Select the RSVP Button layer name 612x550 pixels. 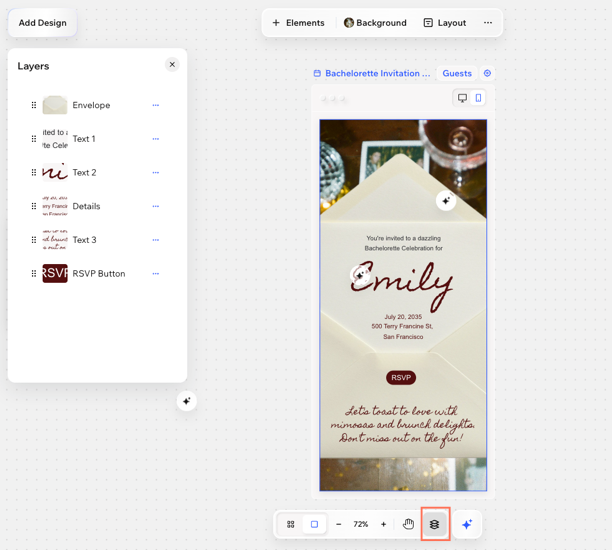pyautogui.click(x=99, y=274)
